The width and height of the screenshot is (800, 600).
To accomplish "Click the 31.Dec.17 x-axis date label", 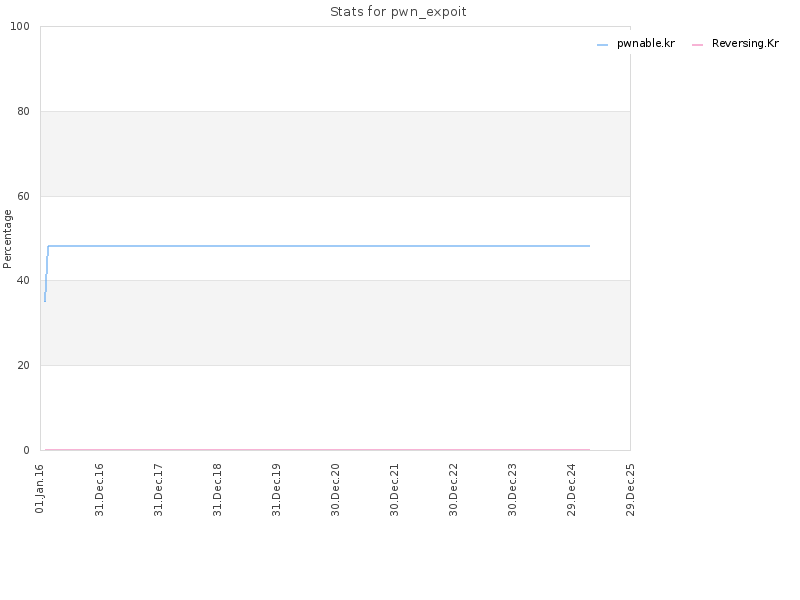I will click(x=158, y=490).
